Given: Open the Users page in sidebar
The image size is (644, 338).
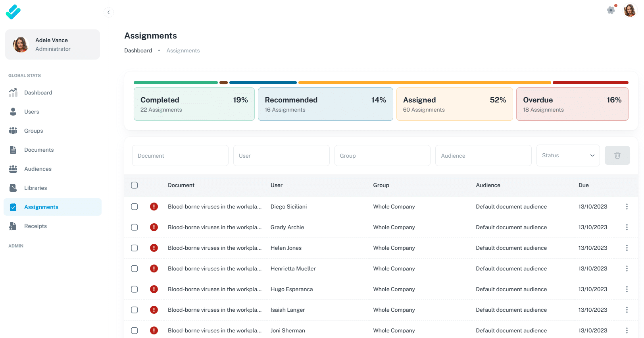Looking at the screenshot, I should (x=52, y=112).
